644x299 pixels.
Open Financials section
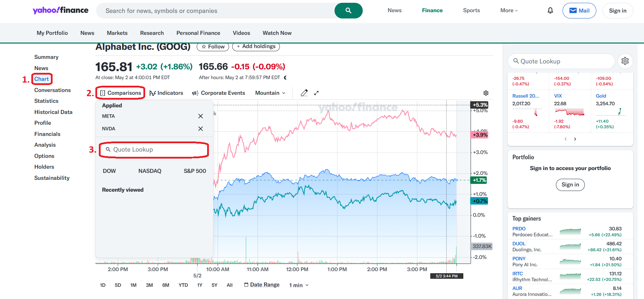pos(47,134)
